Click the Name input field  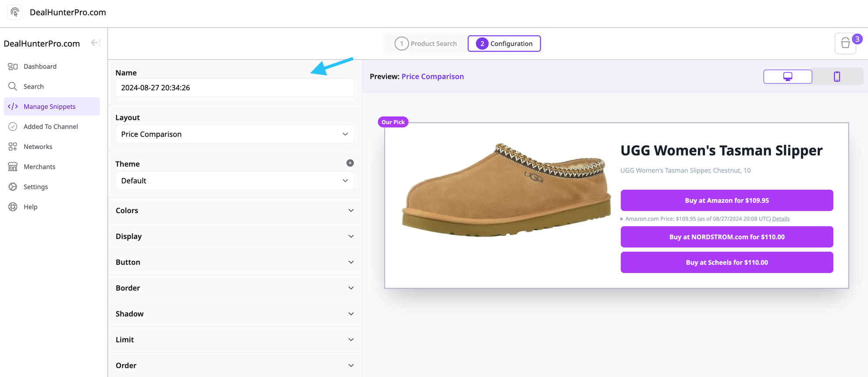click(x=235, y=88)
